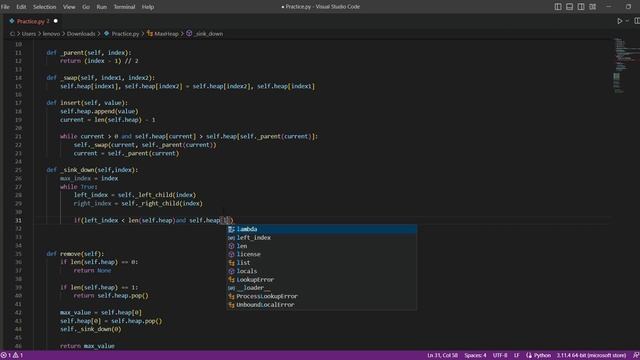This screenshot has height=360, width=640.
Task: Click the text "self._sink_down(0)"
Action: tap(91, 329)
